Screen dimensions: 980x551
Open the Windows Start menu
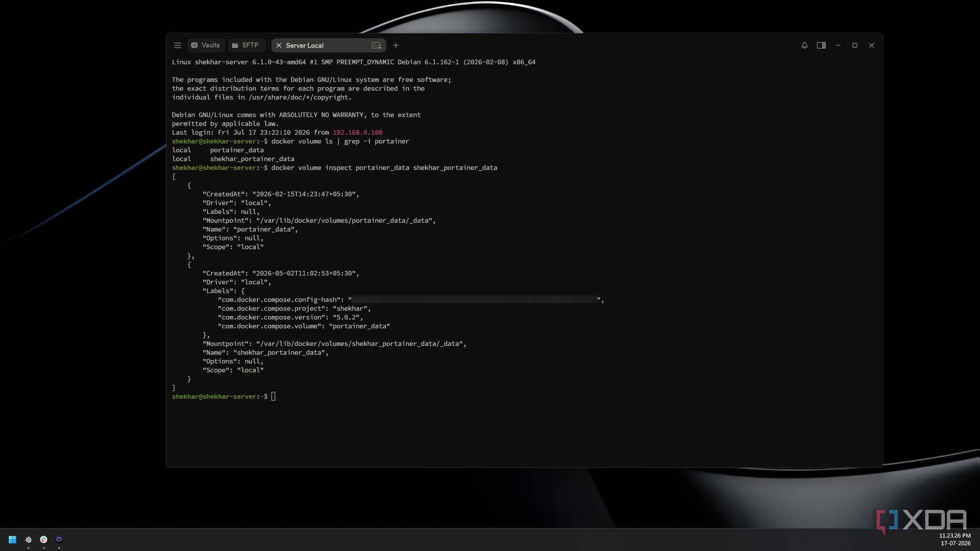click(x=12, y=540)
